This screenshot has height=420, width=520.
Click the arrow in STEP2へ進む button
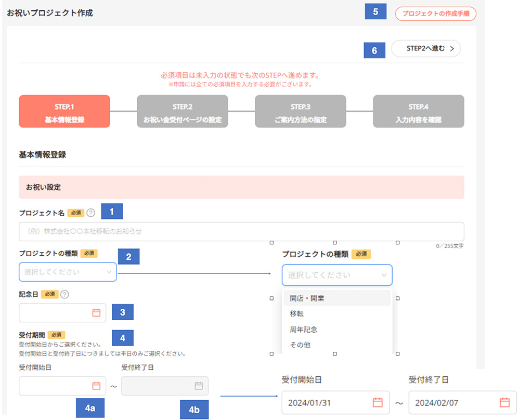[452, 49]
